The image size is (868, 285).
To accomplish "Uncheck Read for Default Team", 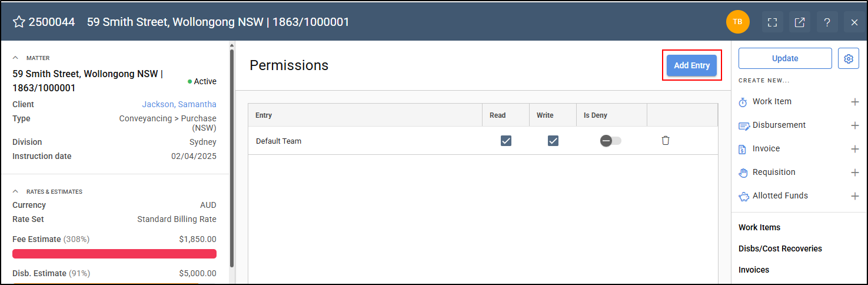I will pos(506,141).
